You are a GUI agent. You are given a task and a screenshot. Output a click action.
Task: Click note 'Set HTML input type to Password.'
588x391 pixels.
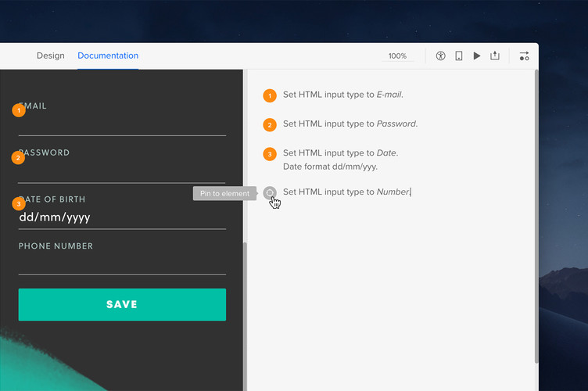[x=350, y=124]
